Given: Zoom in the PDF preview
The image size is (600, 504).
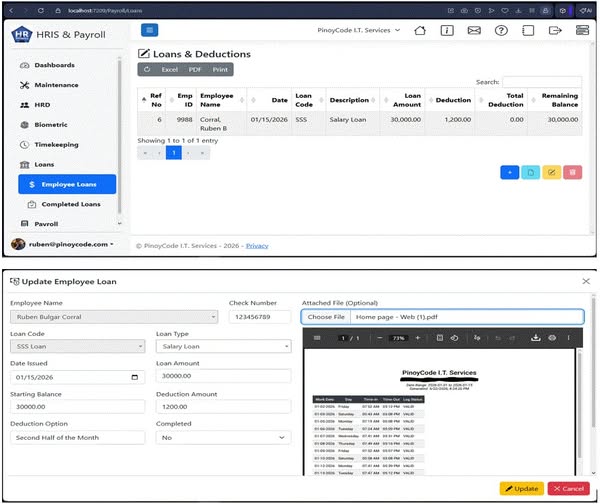Looking at the screenshot, I should 418,338.
